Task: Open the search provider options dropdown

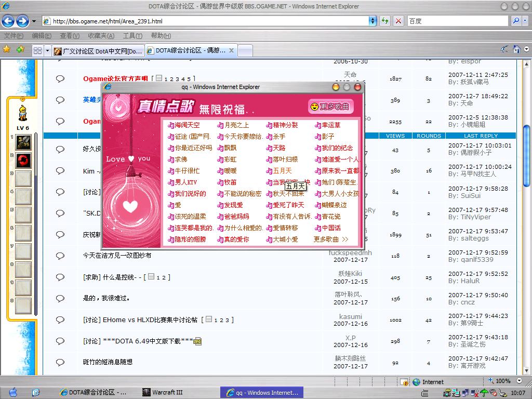Action: [525, 21]
